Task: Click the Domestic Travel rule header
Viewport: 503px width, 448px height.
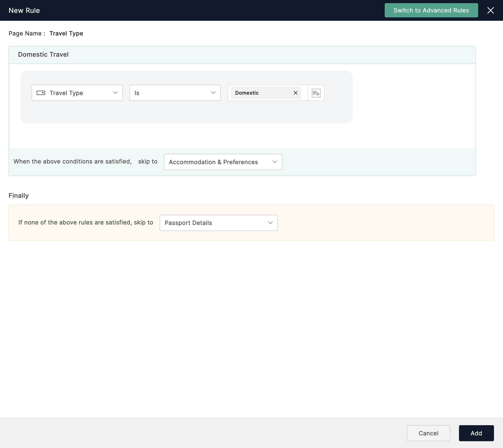Action: (x=43, y=55)
